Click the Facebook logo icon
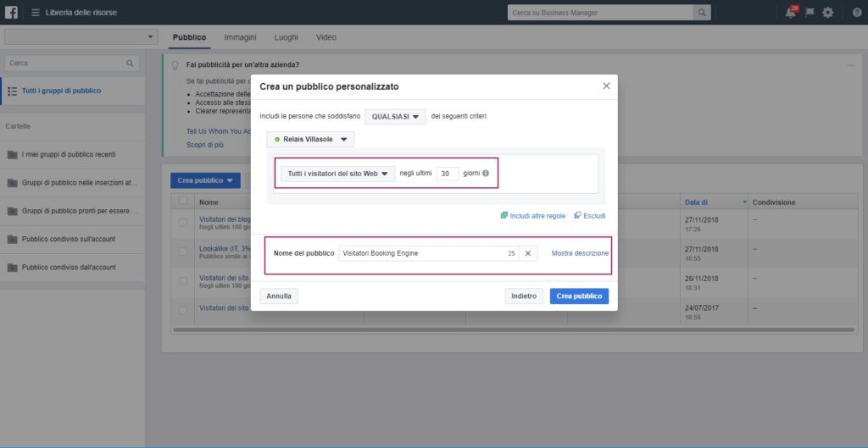868x448 pixels. coord(13,12)
